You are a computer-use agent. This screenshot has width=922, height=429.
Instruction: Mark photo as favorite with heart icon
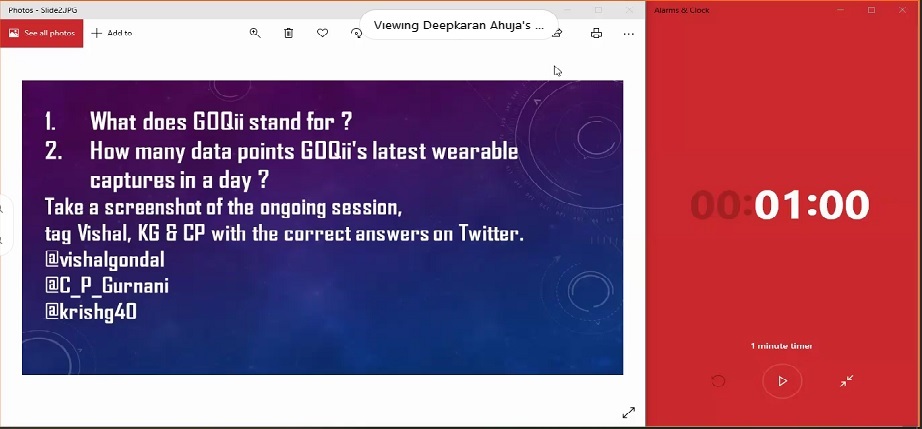[x=322, y=33]
